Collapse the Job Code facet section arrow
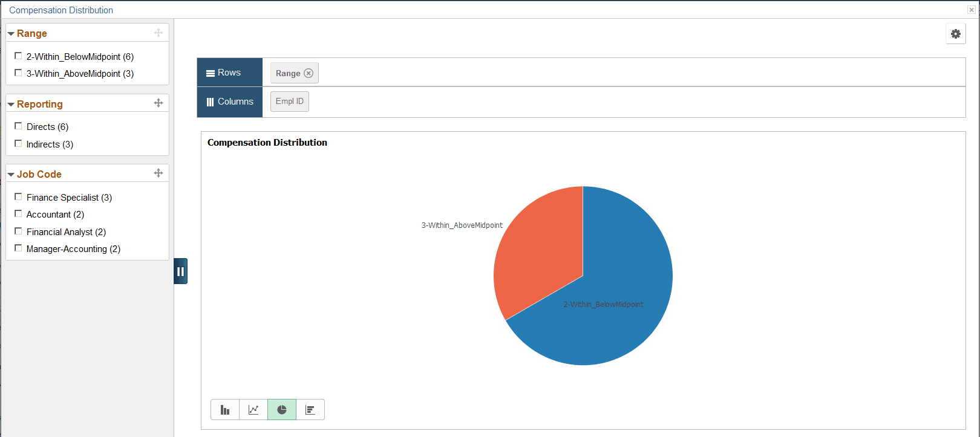Viewport: 980px width, 437px height. 11,175
